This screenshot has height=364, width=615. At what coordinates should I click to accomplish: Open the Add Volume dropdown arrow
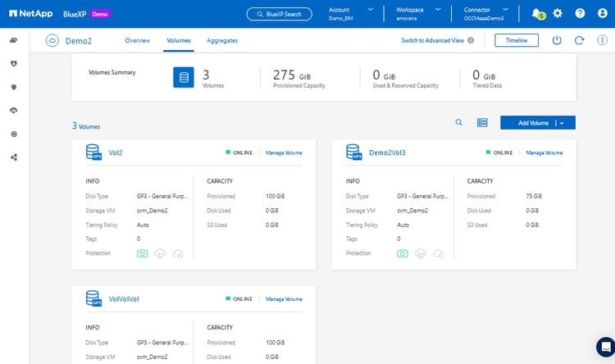click(x=563, y=122)
